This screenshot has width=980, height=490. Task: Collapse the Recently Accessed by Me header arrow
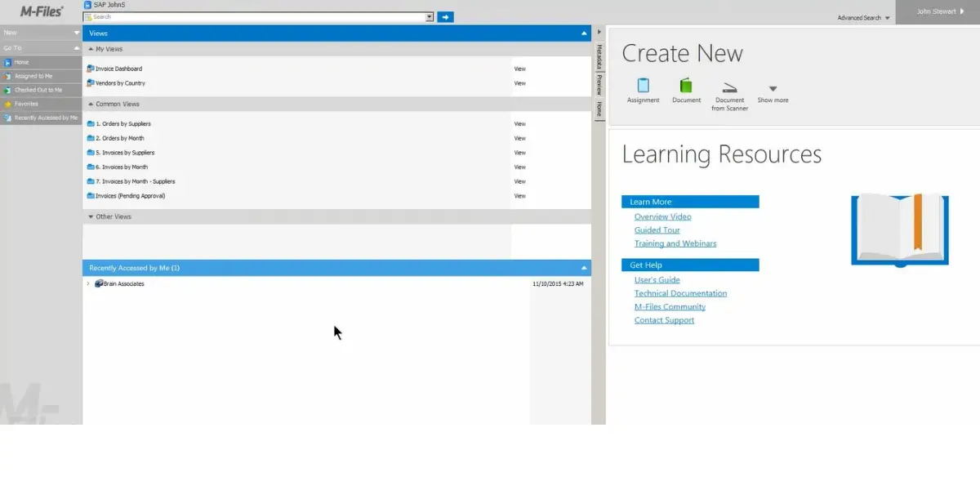tap(583, 268)
